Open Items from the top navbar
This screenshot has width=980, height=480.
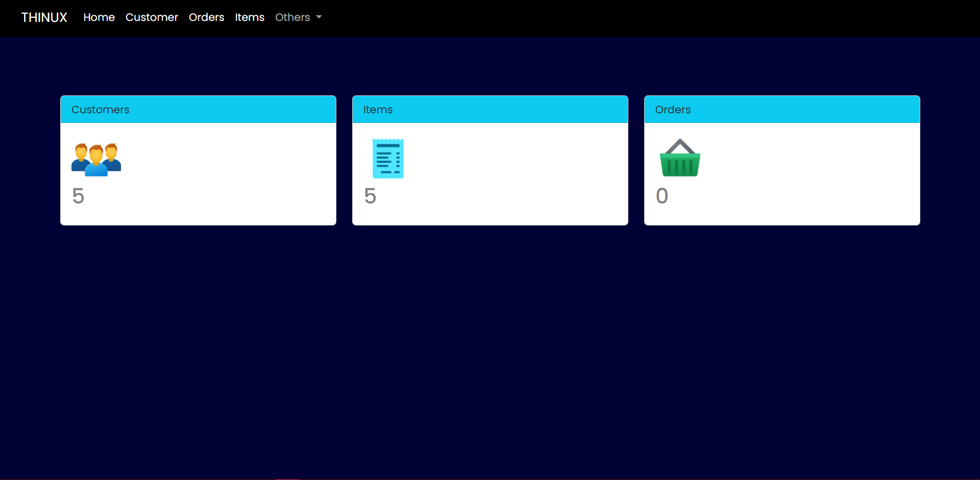coord(250,17)
